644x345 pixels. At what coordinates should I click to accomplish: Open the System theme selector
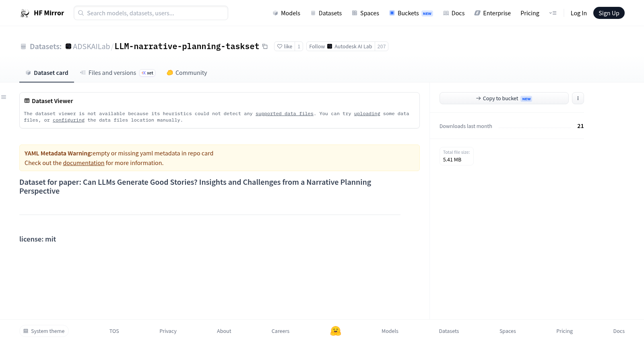(x=44, y=331)
